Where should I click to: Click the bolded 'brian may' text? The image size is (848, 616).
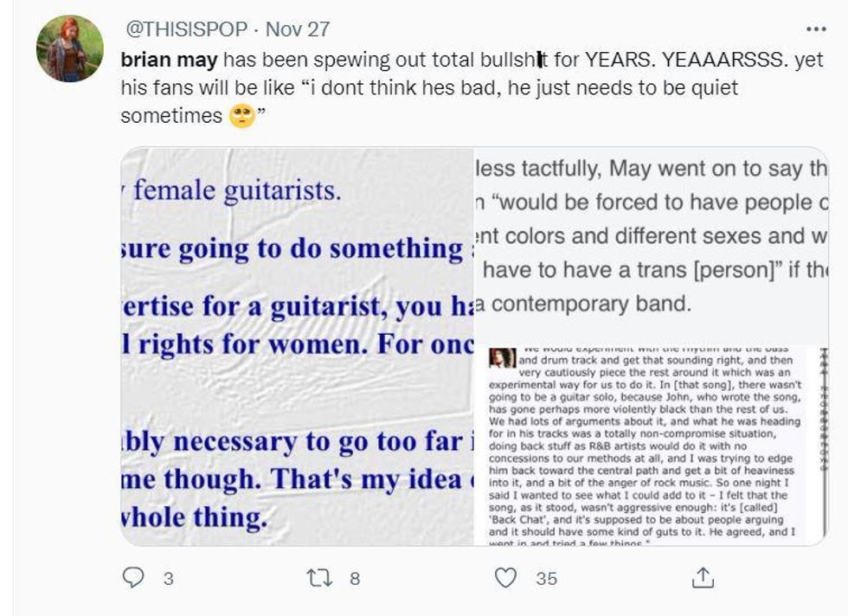click(x=170, y=61)
